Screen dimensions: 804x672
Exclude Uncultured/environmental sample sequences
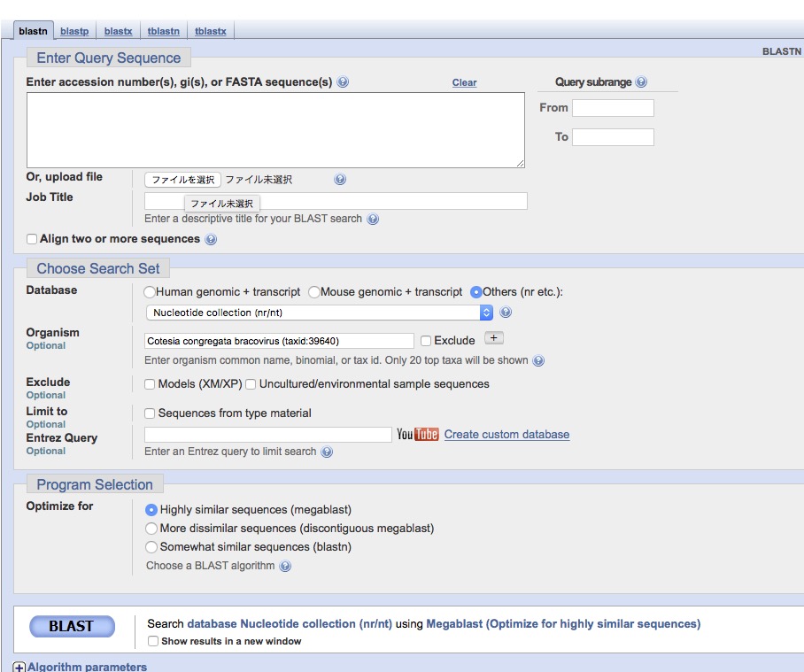(x=251, y=384)
